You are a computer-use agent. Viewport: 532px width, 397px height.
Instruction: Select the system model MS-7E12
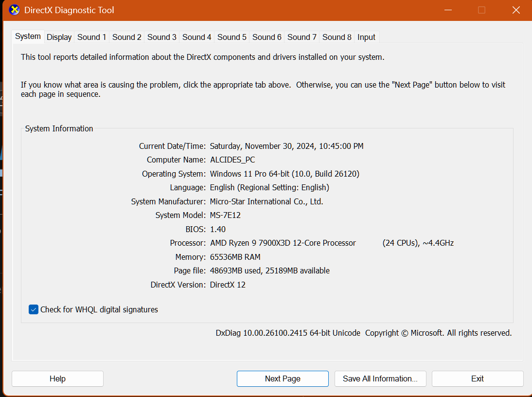point(225,215)
